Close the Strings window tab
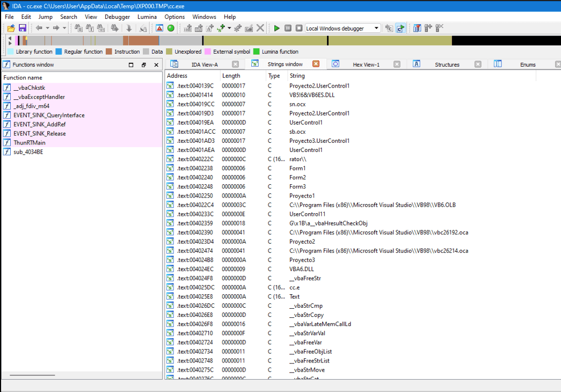Image resolution: width=561 pixels, height=392 pixels. click(x=316, y=64)
